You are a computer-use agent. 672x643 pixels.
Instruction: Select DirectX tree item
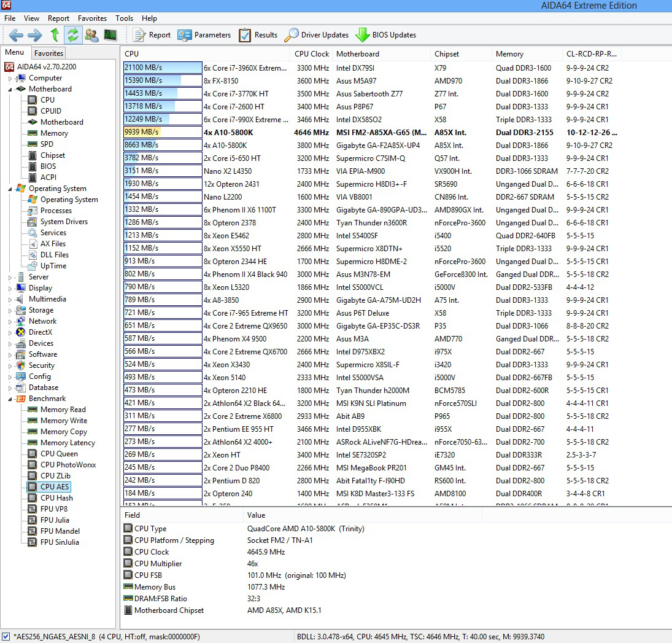41,332
